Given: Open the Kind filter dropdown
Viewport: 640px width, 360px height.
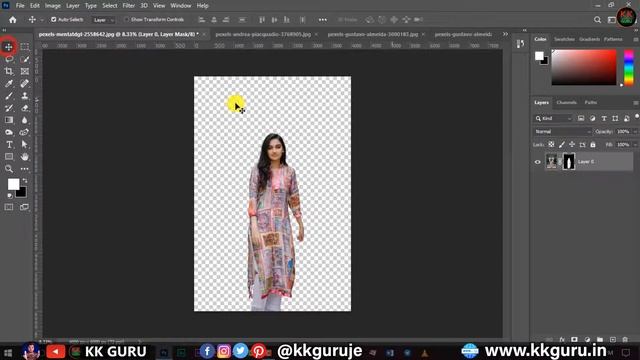Looking at the screenshot, I should 553,118.
